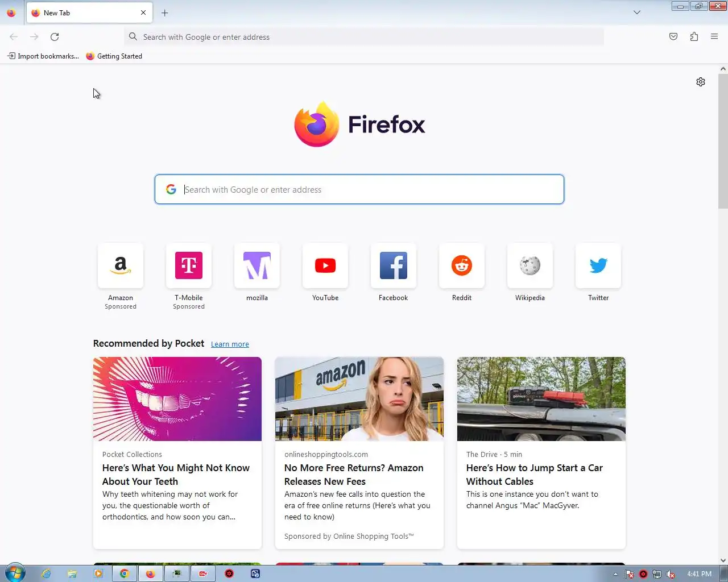Click the muted volume tray icon
728x582 pixels.
(x=671, y=574)
